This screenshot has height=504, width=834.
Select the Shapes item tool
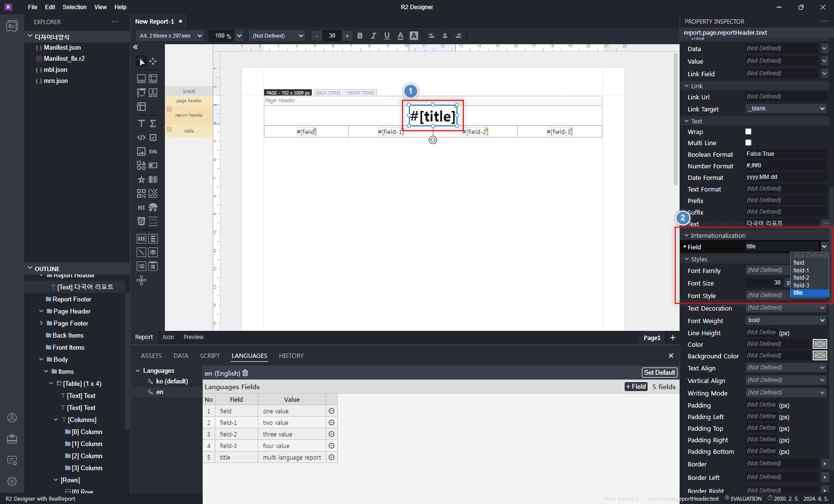coord(141,165)
